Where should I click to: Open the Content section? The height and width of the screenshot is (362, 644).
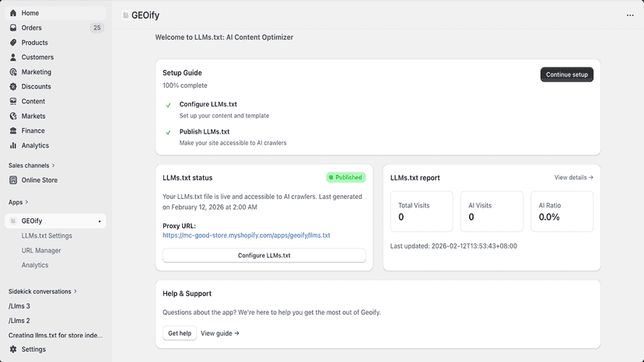pos(55,102)
